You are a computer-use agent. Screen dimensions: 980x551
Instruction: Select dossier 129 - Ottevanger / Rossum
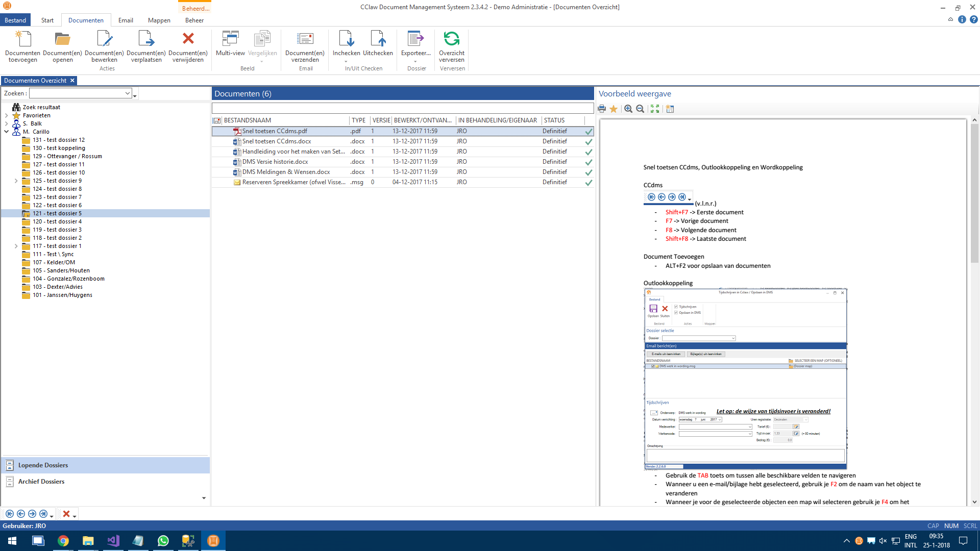[x=67, y=156]
